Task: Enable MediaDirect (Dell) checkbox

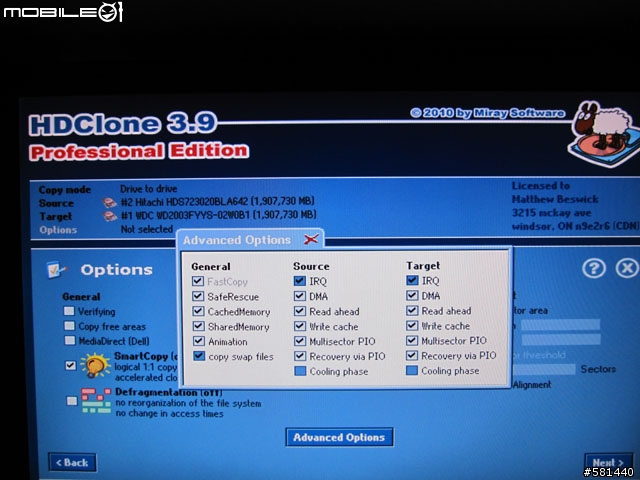Action: coord(70,340)
